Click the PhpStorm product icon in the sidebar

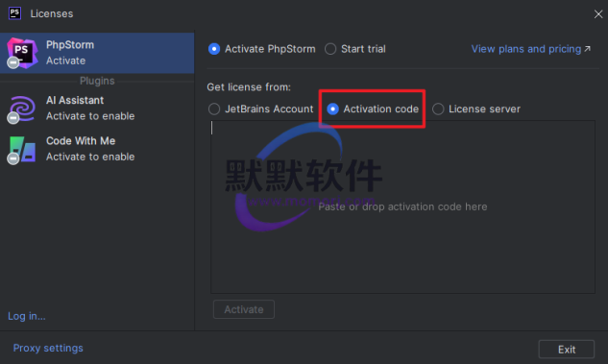tap(22, 53)
